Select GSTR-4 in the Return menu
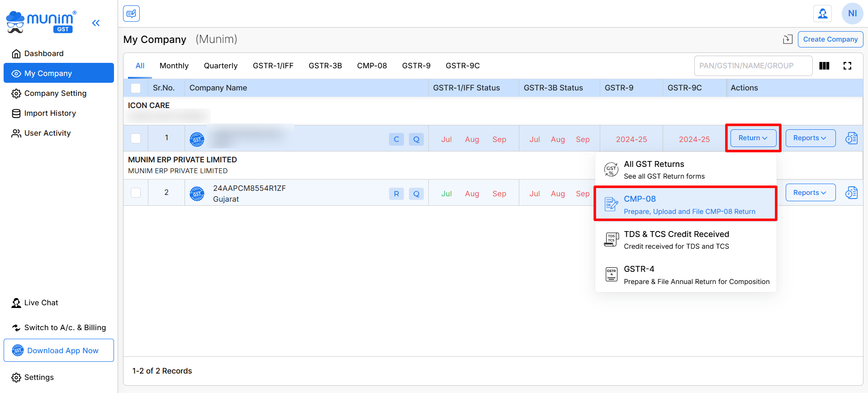 (685, 275)
